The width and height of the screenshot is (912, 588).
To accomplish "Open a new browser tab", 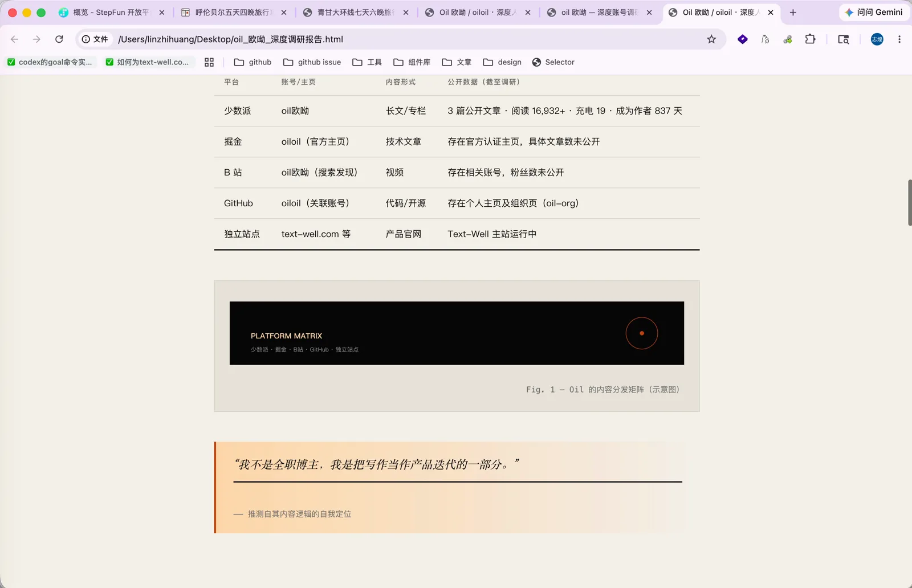I will pos(793,13).
